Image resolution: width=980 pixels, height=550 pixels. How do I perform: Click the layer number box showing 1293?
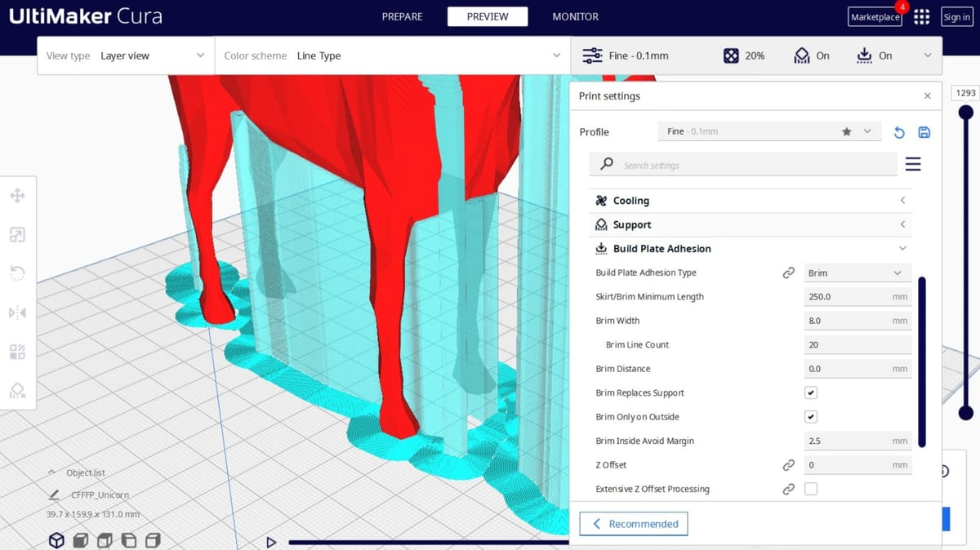(966, 93)
